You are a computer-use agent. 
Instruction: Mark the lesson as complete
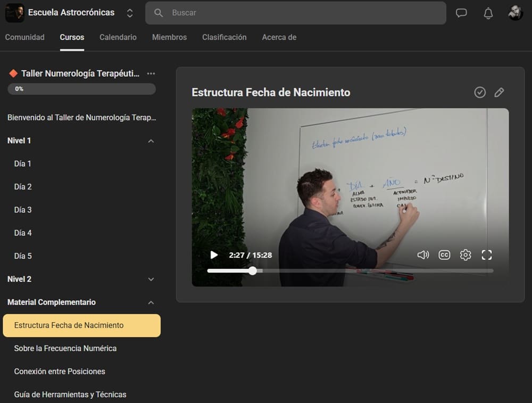(x=480, y=92)
